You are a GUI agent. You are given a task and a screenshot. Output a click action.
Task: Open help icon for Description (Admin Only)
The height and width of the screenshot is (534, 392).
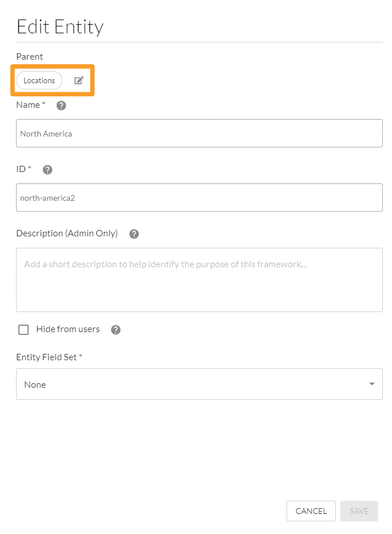134,234
